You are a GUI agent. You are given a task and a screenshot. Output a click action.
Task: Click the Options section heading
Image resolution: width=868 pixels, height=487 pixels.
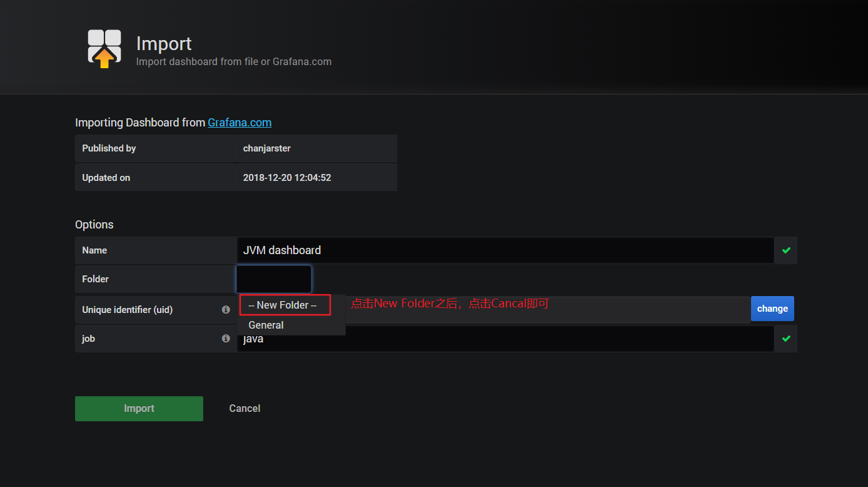(94, 225)
